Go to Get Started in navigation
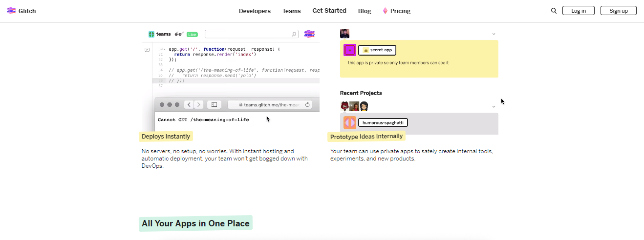Image resolution: width=644 pixels, height=240 pixels. 329,11
